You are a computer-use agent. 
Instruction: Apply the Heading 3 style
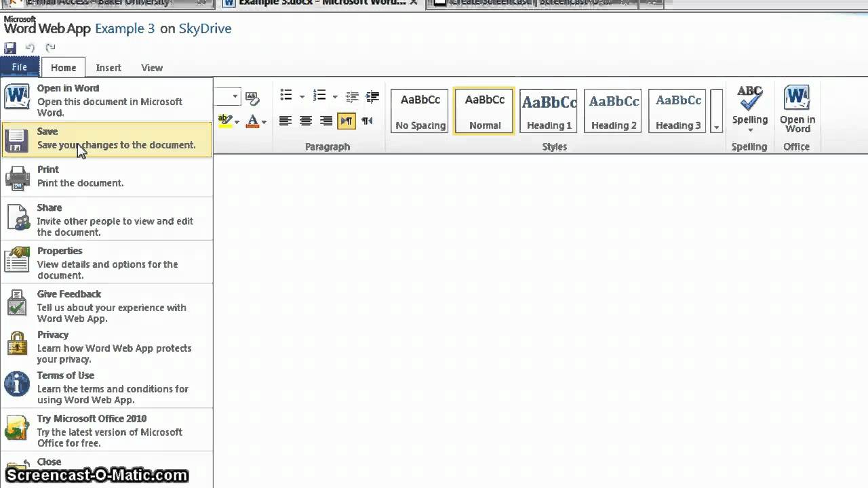[x=677, y=110]
